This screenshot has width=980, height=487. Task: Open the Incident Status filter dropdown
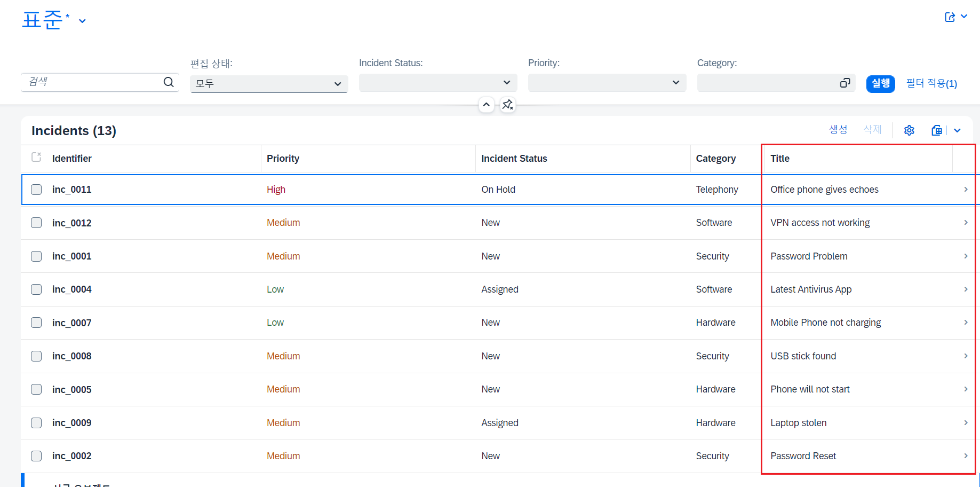[438, 83]
